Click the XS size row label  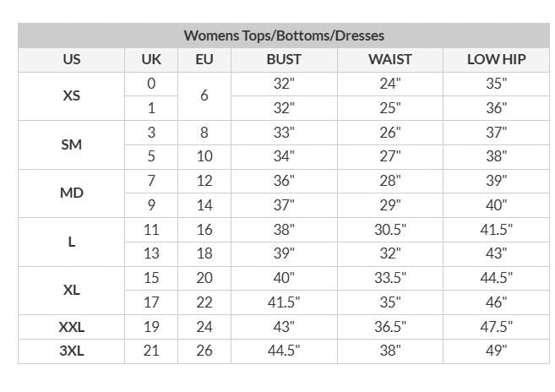[72, 95]
